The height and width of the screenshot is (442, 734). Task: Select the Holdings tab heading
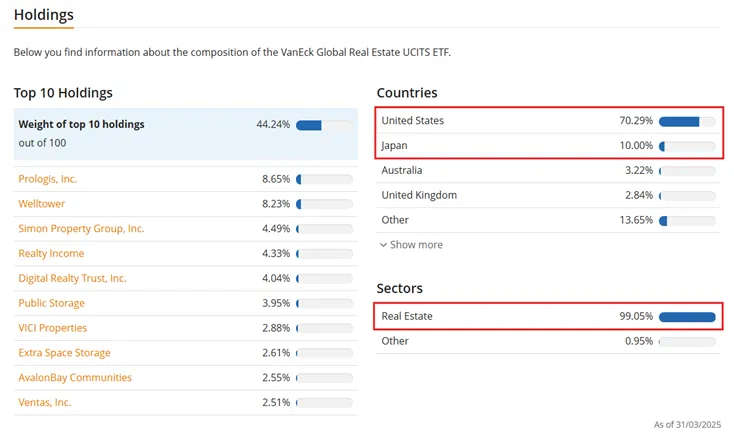click(x=44, y=15)
